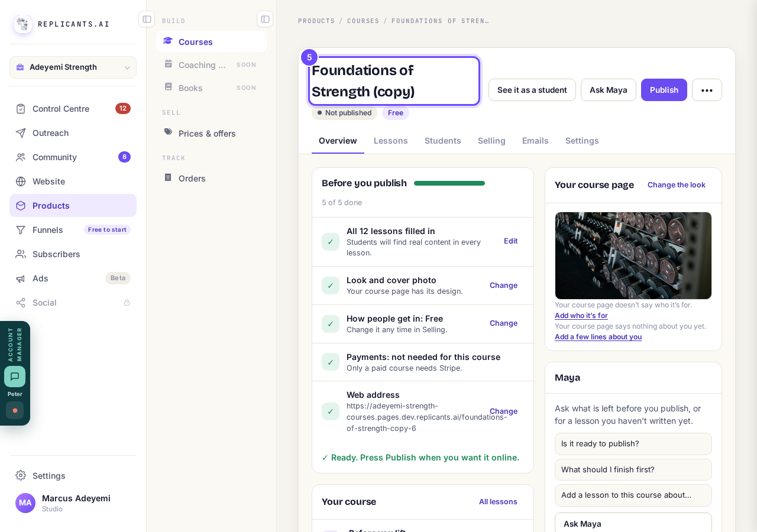The image size is (757, 532).
Task: Click See it as a student
Action: coord(532,90)
